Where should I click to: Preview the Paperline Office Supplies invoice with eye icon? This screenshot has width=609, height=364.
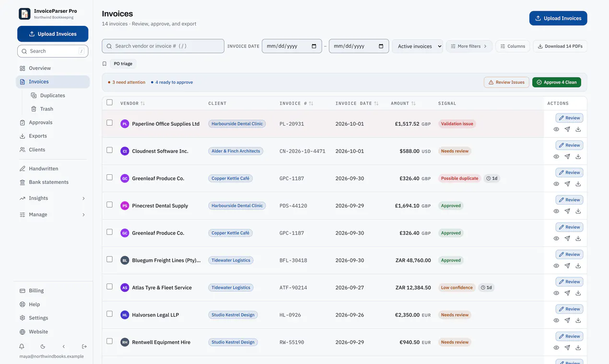pos(556,129)
